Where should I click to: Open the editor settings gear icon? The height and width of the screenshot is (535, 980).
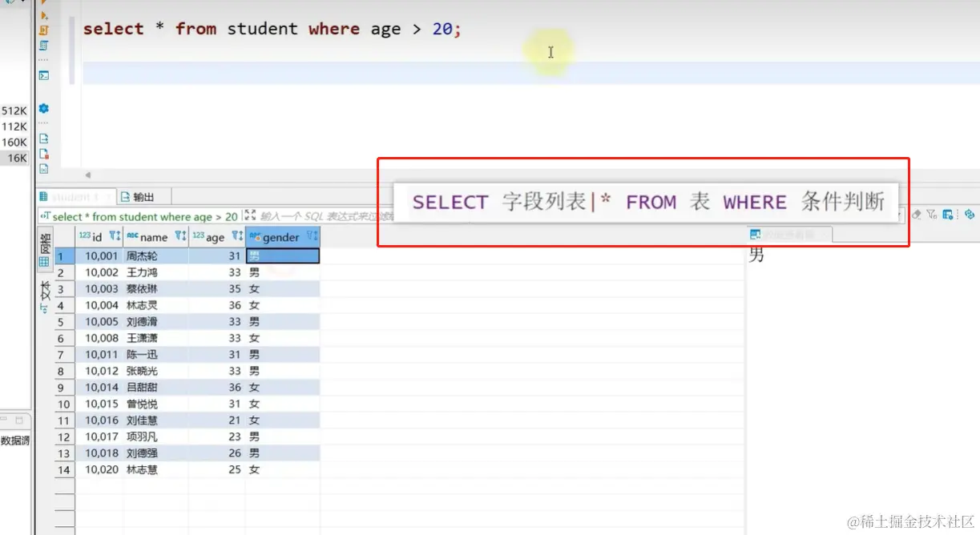point(44,108)
